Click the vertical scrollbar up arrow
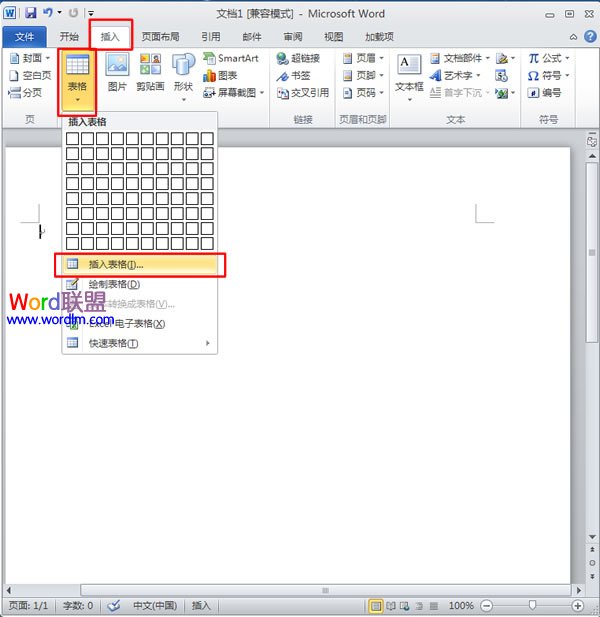Screen dimensions: 600x617 (x=592, y=156)
